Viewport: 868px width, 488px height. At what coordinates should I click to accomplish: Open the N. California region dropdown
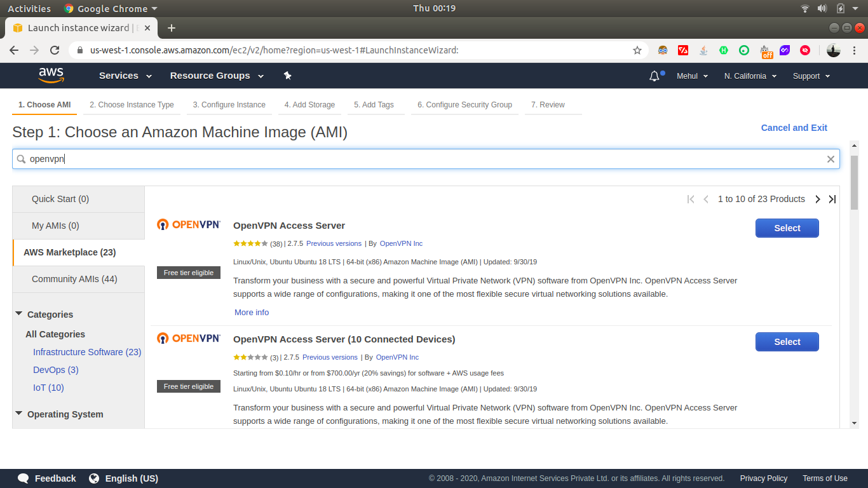750,76
